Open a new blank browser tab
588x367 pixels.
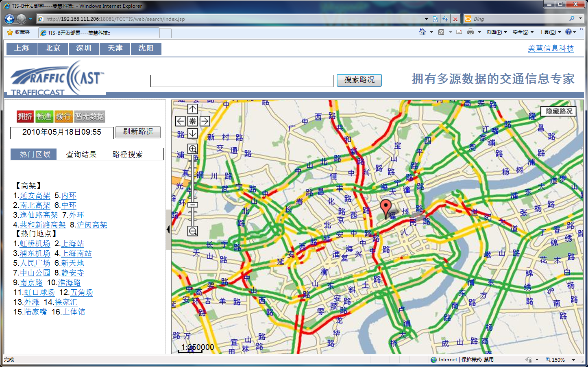166,33
